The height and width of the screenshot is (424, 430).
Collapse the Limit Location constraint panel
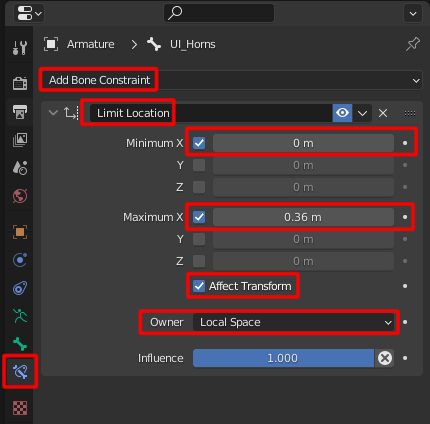[x=53, y=113]
